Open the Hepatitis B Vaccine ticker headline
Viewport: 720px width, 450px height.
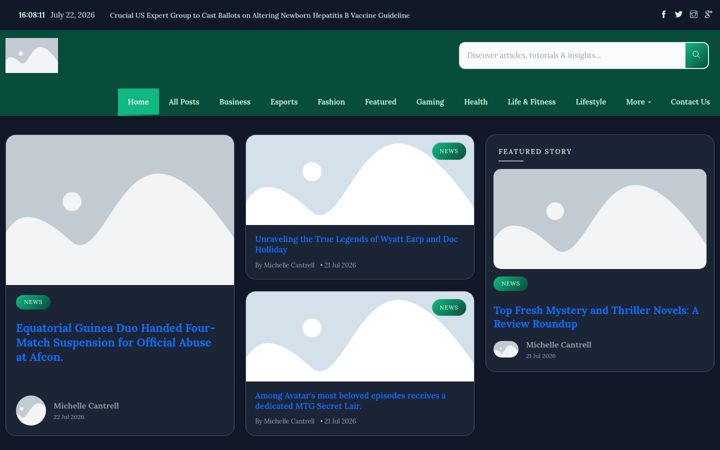tap(259, 15)
